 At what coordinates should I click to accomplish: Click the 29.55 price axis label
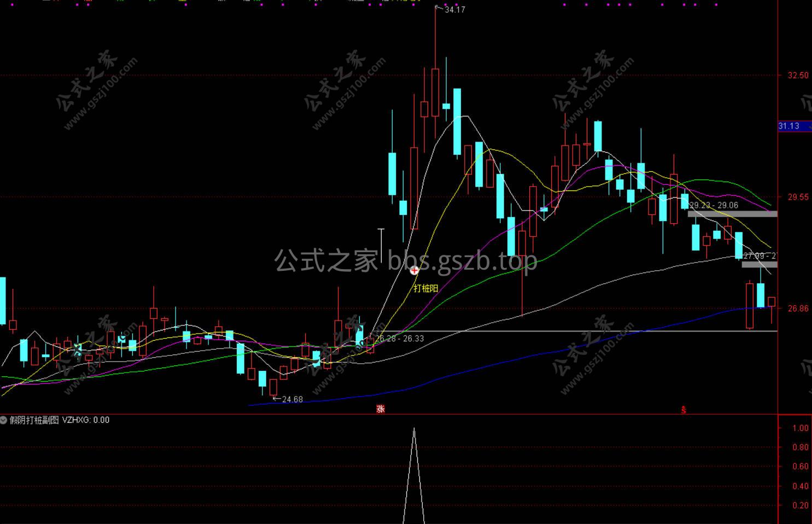coord(798,197)
